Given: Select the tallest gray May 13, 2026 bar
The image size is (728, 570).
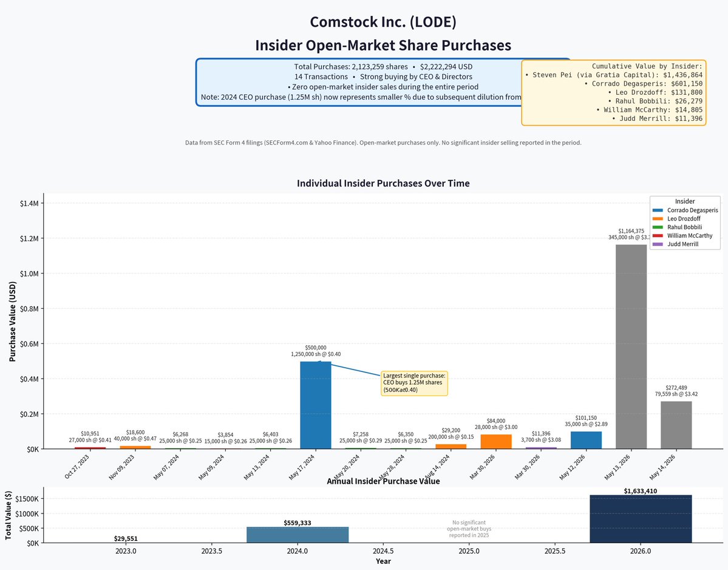Looking at the screenshot, I should pyautogui.click(x=631, y=346).
